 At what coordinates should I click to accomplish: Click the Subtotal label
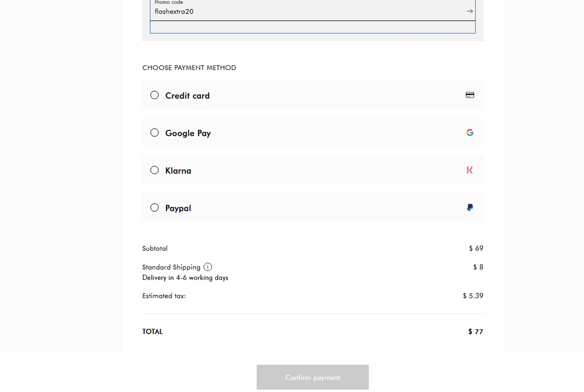click(155, 248)
